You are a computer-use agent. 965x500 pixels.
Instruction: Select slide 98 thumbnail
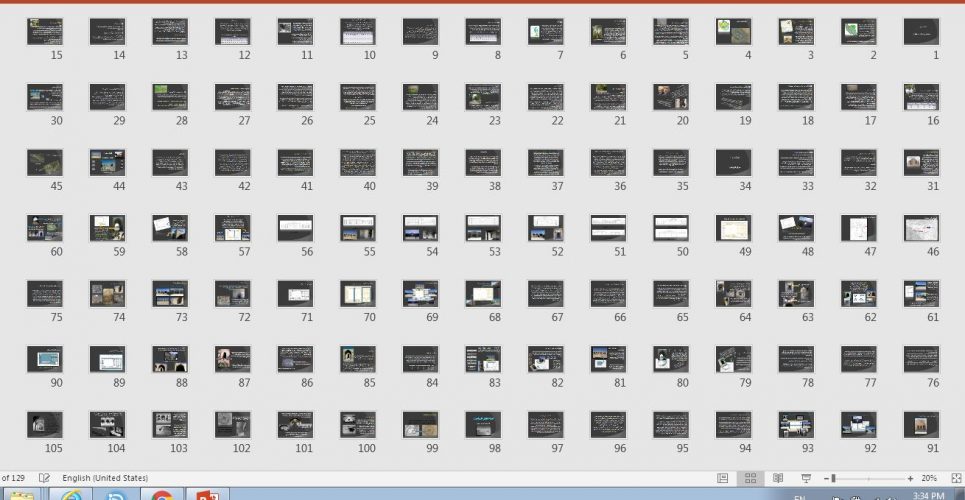(x=483, y=425)
